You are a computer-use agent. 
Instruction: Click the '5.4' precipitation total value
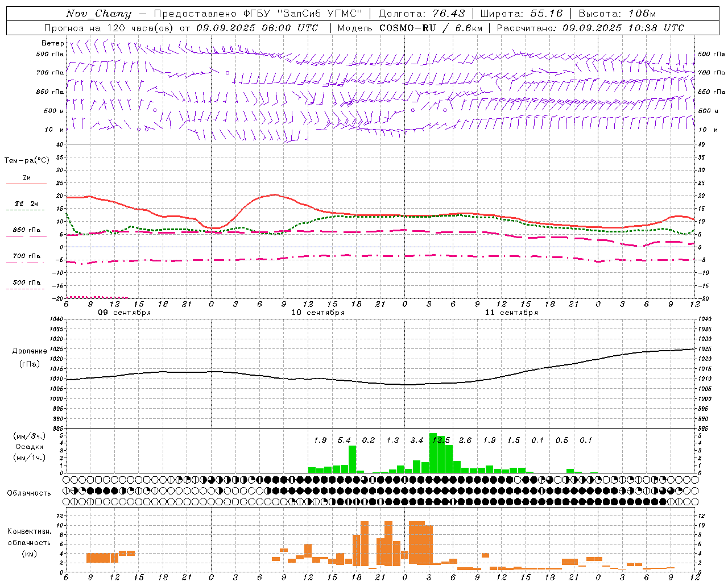pos(344,440)
